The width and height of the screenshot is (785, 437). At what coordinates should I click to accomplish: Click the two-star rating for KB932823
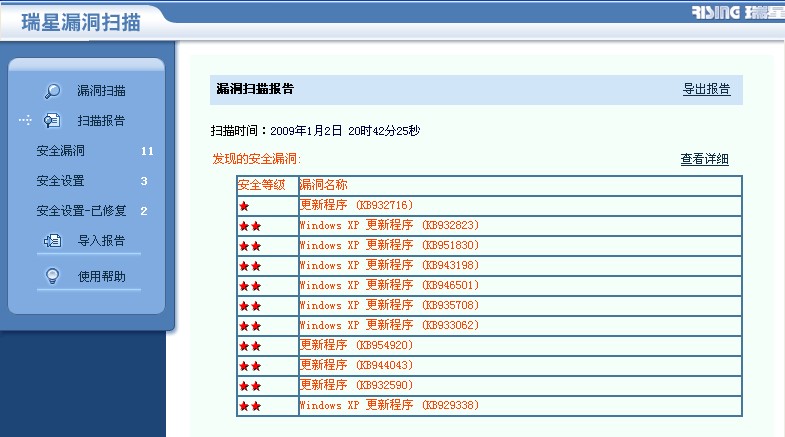click(250, 226)
